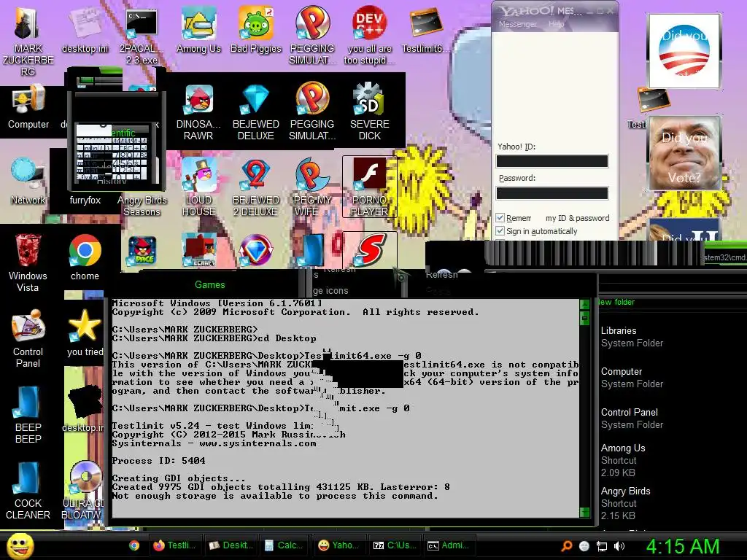Click the New folder button

[x=616, y=302]
